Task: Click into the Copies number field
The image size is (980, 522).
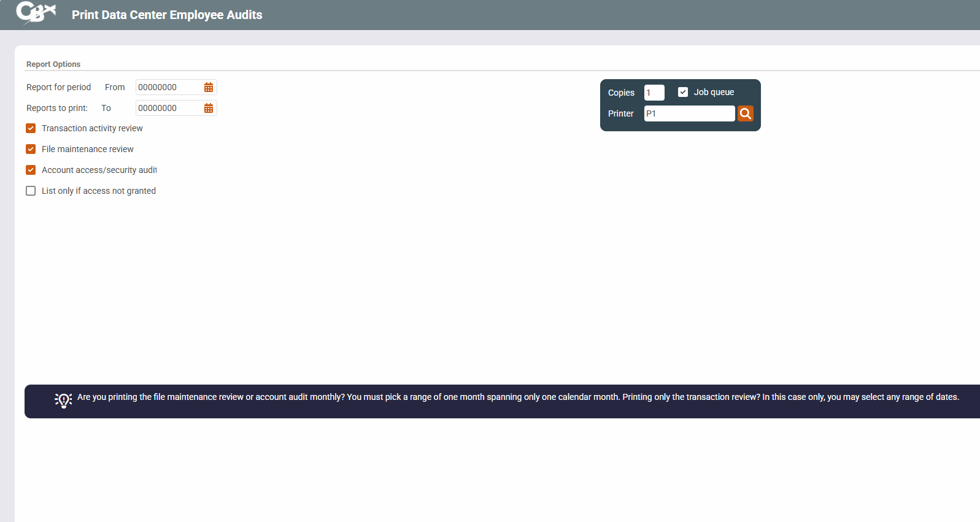Action: pyautogui.click(x=654, y=93)
